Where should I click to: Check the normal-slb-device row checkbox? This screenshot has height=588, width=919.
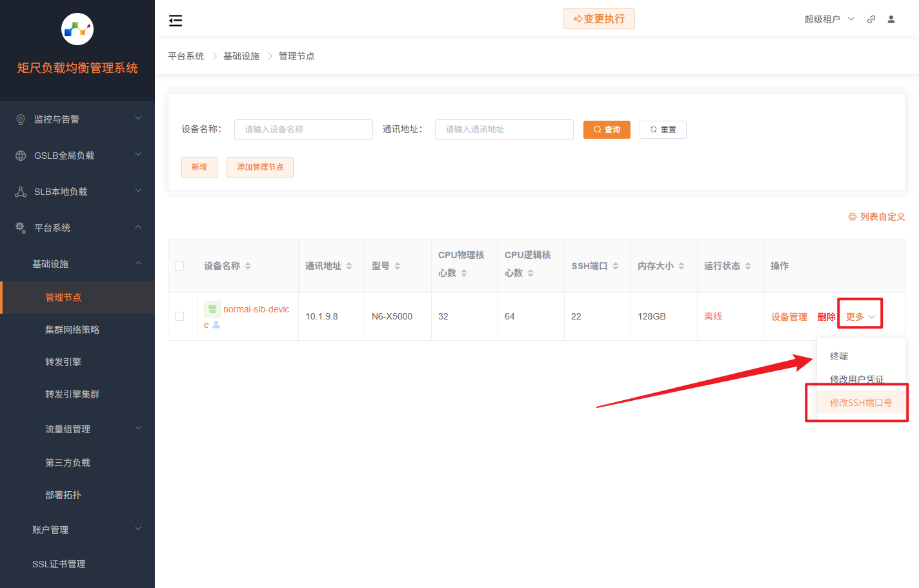[179, 316]
